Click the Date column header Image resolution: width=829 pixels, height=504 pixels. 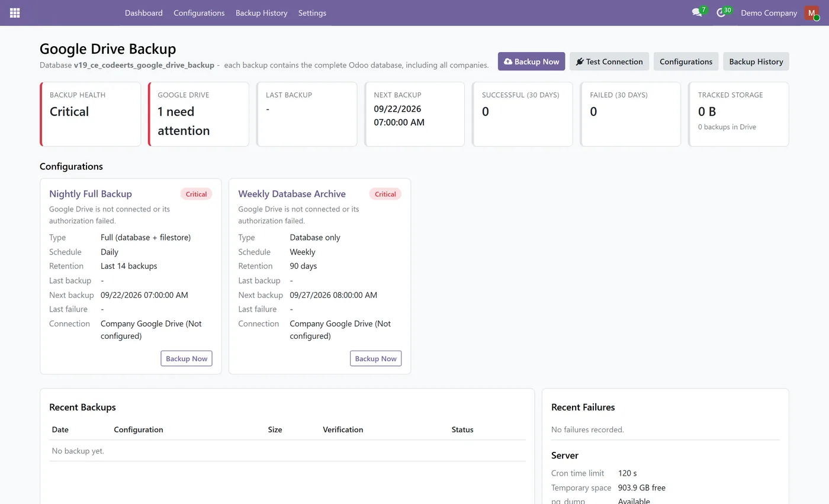[x=60, y=429]
